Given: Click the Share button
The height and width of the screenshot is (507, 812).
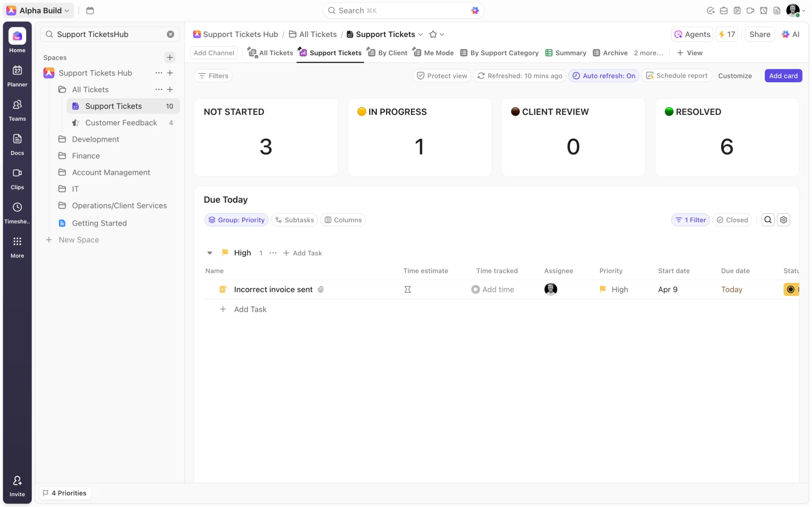Looking at the screenshot, I should click(760, 34).
